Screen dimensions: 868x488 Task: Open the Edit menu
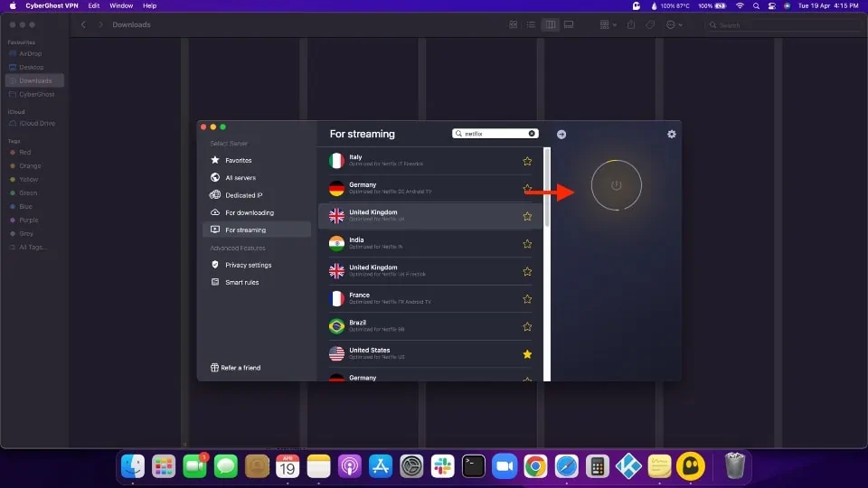93,5
